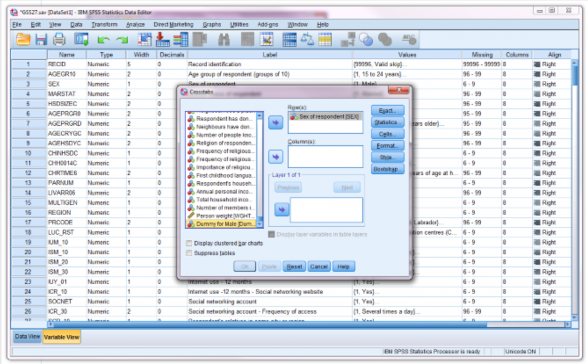Select the Variable View tab

61,336
